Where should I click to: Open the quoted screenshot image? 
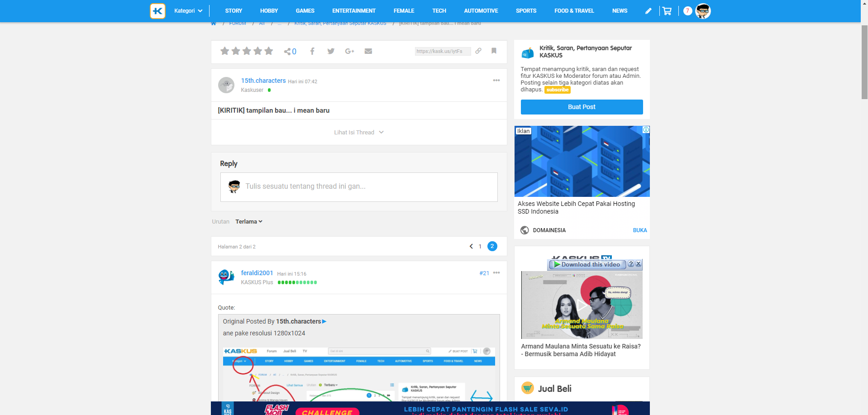click(x=359, y=374)
